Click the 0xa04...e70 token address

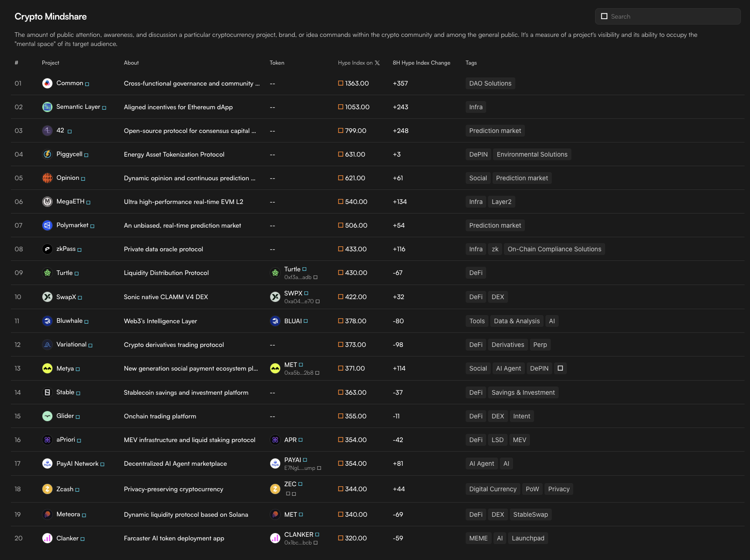(x=299, y=301)
